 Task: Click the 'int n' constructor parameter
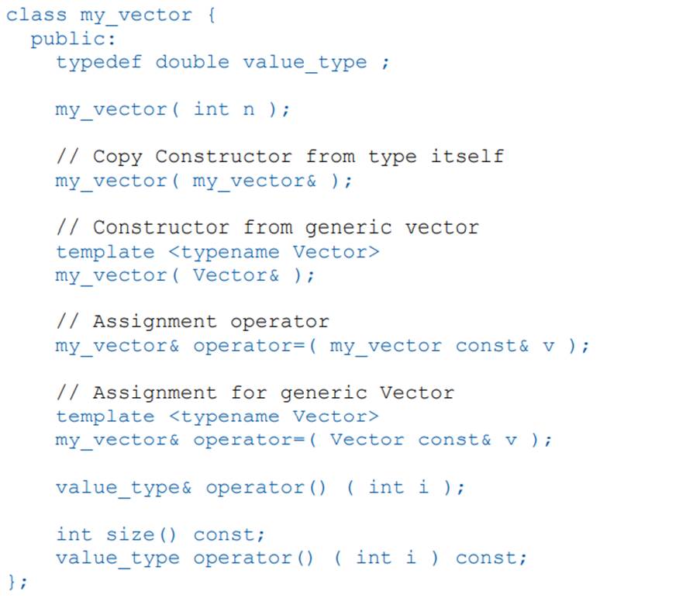pyautogui.click(x=223, y=109)
